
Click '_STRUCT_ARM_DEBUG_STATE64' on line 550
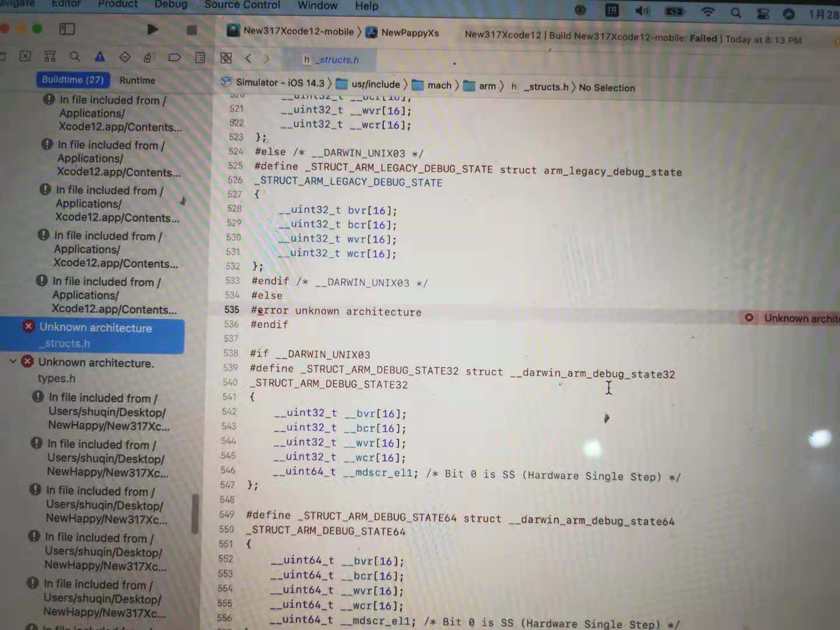325,531
